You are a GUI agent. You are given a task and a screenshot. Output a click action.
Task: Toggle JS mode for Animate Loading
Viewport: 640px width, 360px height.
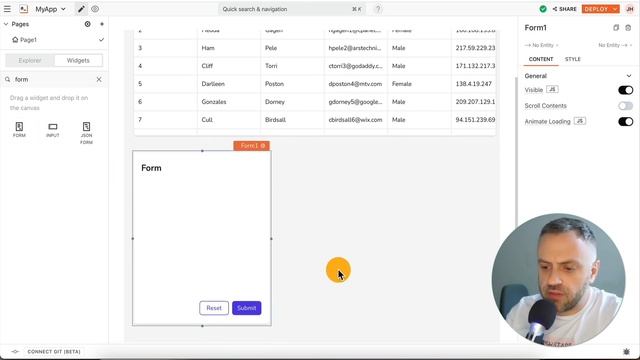[x=580, y=121]
